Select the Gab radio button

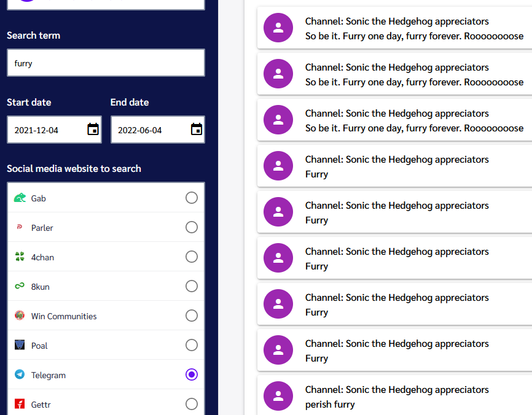coord(192,198)
